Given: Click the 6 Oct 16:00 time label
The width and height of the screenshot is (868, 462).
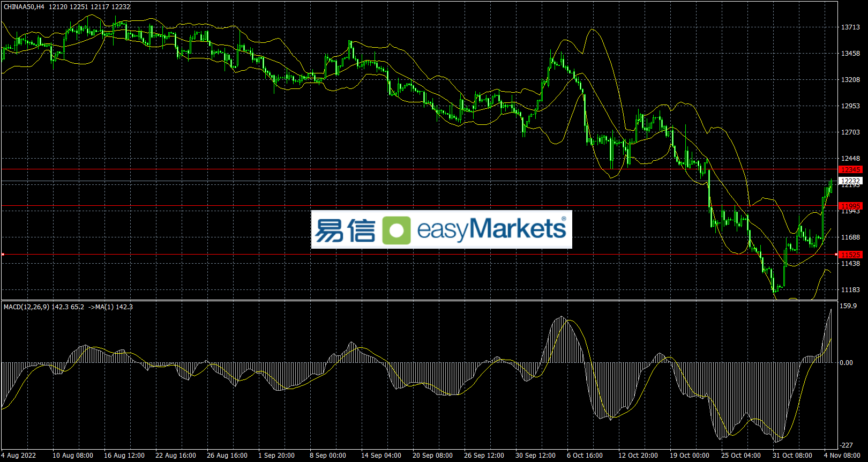Looking at the screenshot, I should [585, 456].
